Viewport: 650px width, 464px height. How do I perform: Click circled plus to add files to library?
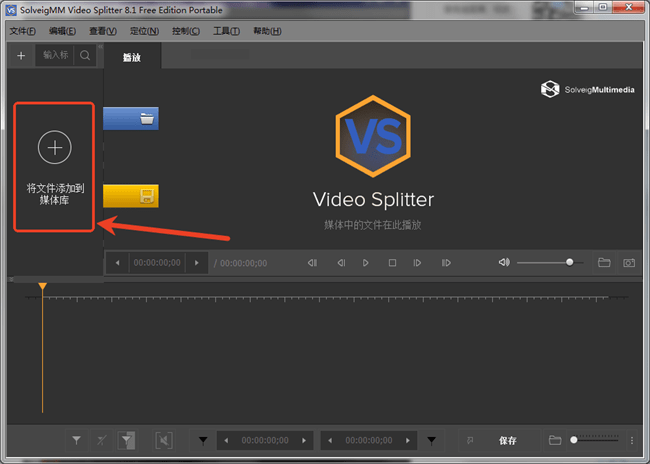55,147
